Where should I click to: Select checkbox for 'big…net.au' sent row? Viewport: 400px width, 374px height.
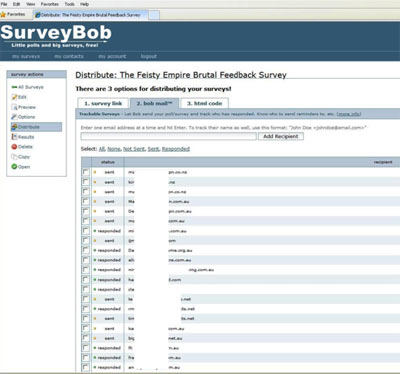point(86,338)
